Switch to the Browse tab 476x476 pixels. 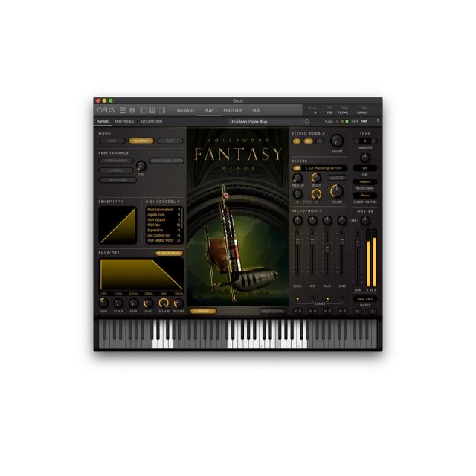point(185,110)
